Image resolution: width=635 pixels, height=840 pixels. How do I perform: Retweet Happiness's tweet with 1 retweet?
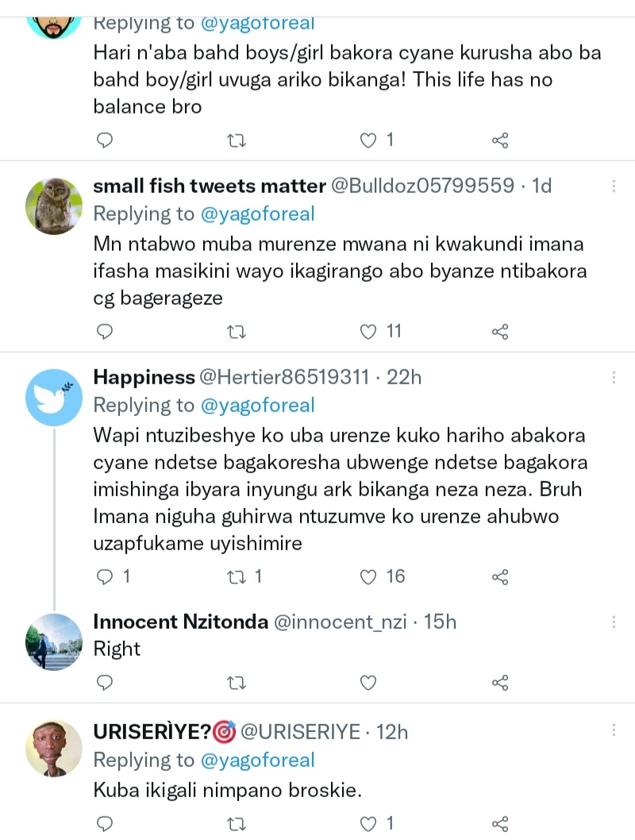(237, 577)
